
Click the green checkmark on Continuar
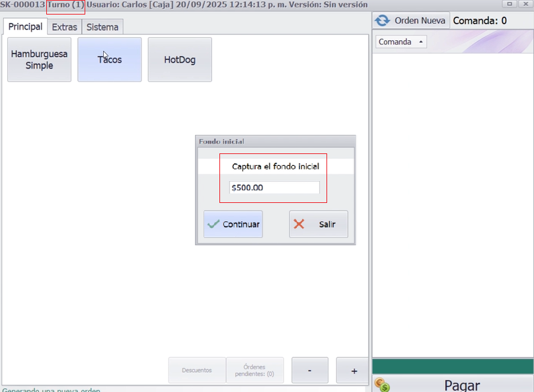pos(213,224)
